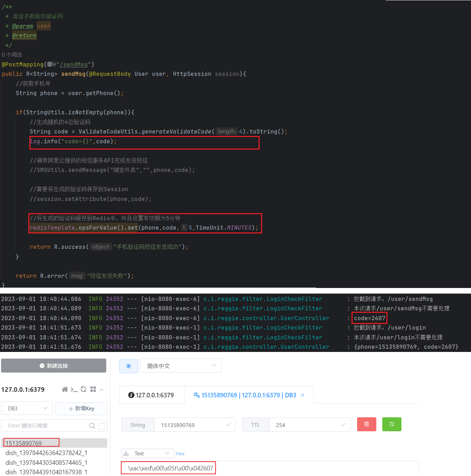The width and height of the screenshot is (471, 476).
Task: Close the 15135890769 key tab
Action: [303, 395]
